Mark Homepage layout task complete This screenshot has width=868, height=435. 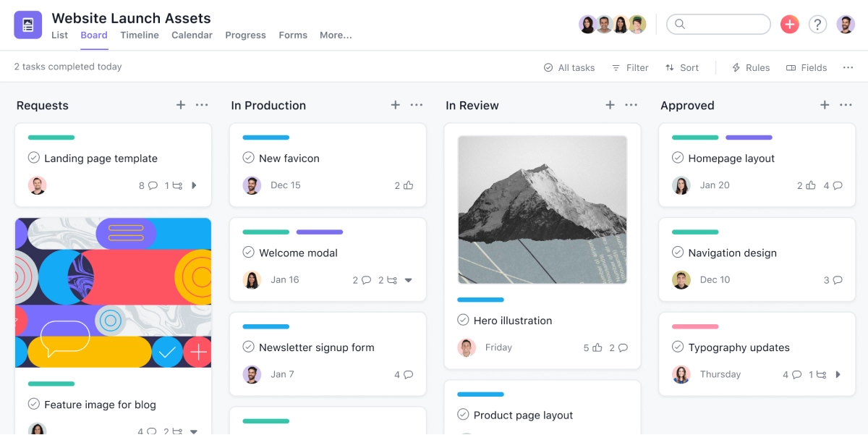(678, 158)
